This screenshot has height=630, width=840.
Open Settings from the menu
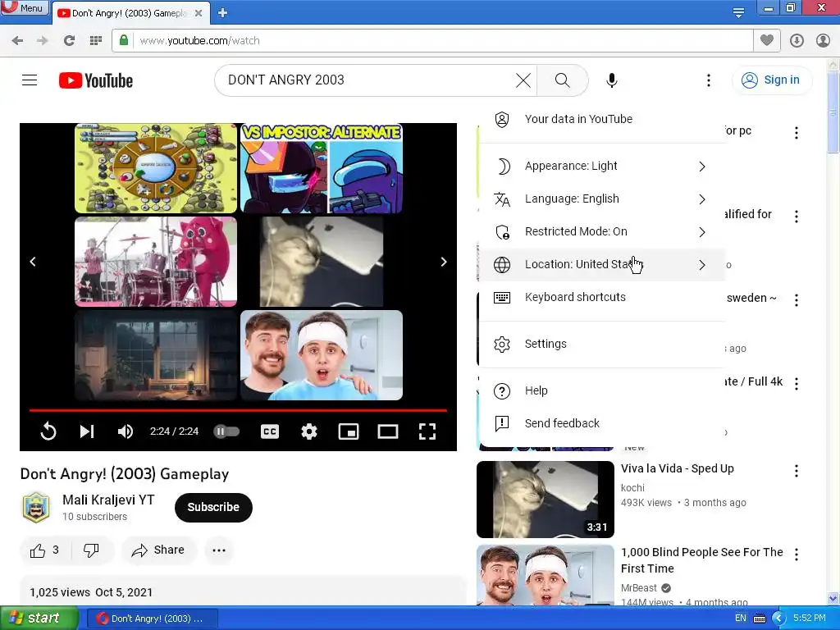(x=601, y=344)
